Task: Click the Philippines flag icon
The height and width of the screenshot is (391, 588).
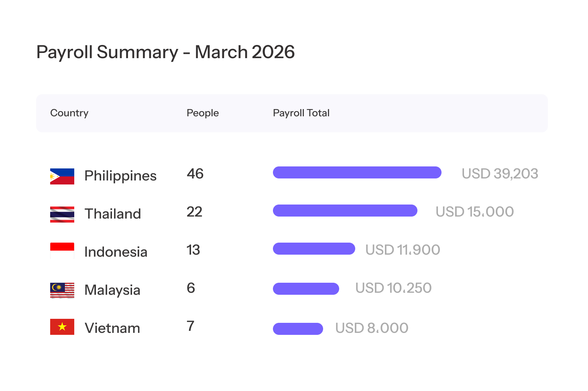Action: [62, 176]
